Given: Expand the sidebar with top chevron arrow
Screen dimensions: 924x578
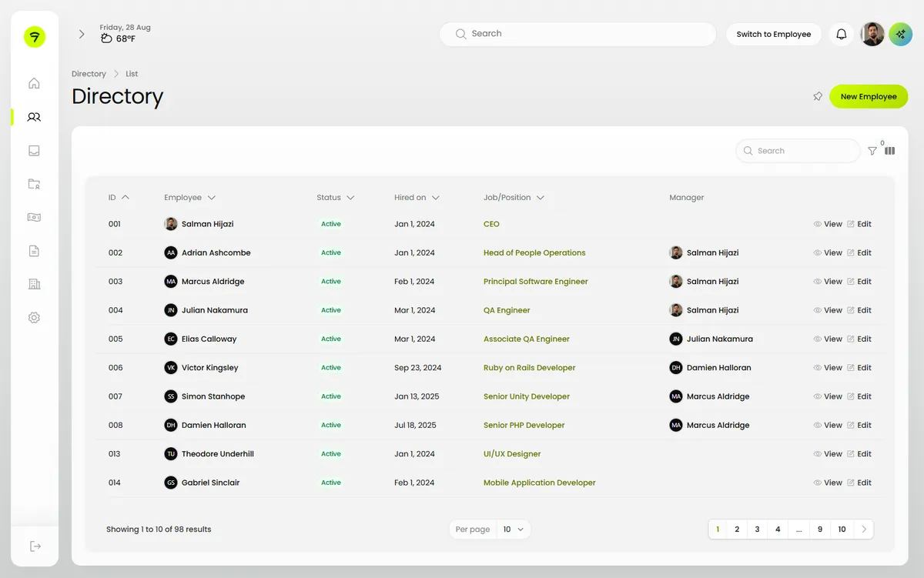Looking at the screenshot, I should 82,34.
